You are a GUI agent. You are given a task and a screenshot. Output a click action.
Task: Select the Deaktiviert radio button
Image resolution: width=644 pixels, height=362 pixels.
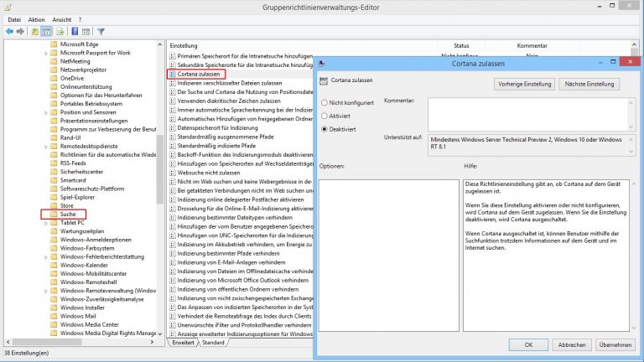click(x=325, y=129)
